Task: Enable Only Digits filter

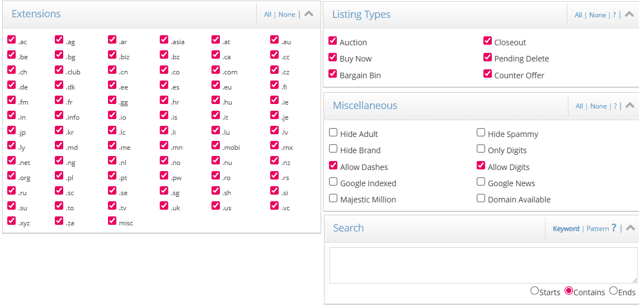Action: pyautogui.click(x=481, y=149)
